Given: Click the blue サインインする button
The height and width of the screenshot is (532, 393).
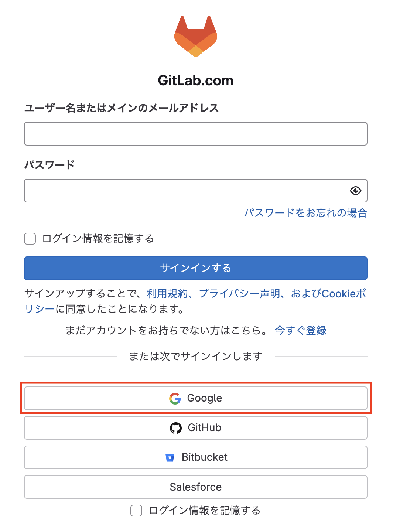Looking at the screenshot, I should [x=195, y=268].
